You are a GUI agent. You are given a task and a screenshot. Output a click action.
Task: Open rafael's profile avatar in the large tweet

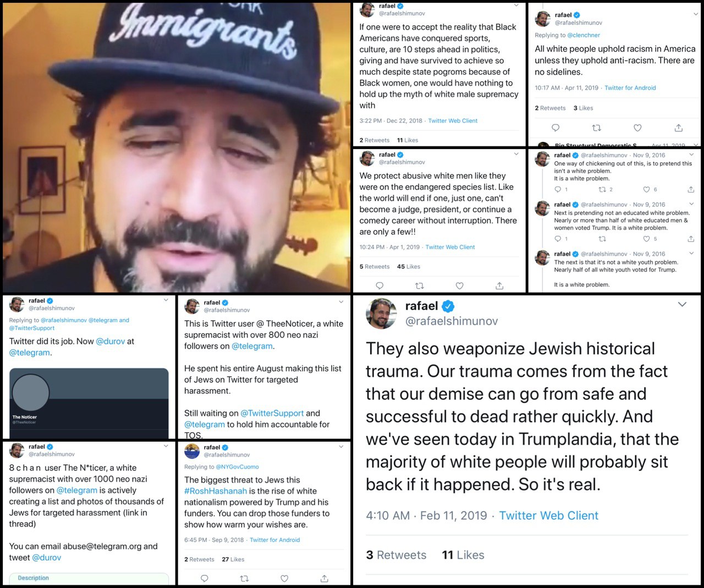(381, 314)
